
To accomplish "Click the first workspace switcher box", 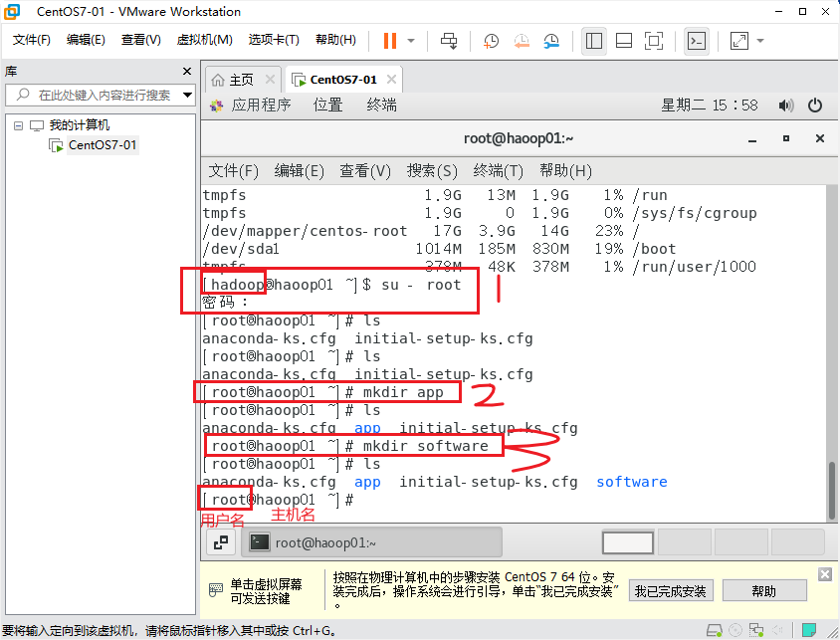I will pyautogui.click(x=628, y=542).
